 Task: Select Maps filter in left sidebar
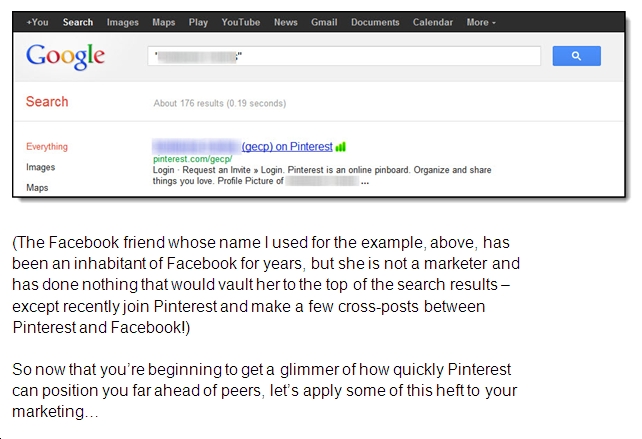(x=37, y=188)
